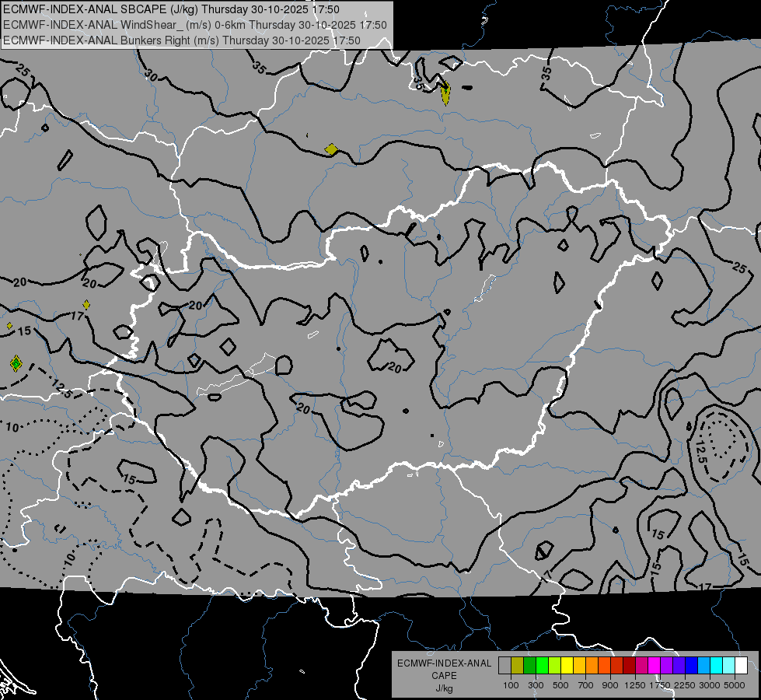Click the '900' legend value
The height and width of the screenshot is (700, 761).
coord(610,685)
